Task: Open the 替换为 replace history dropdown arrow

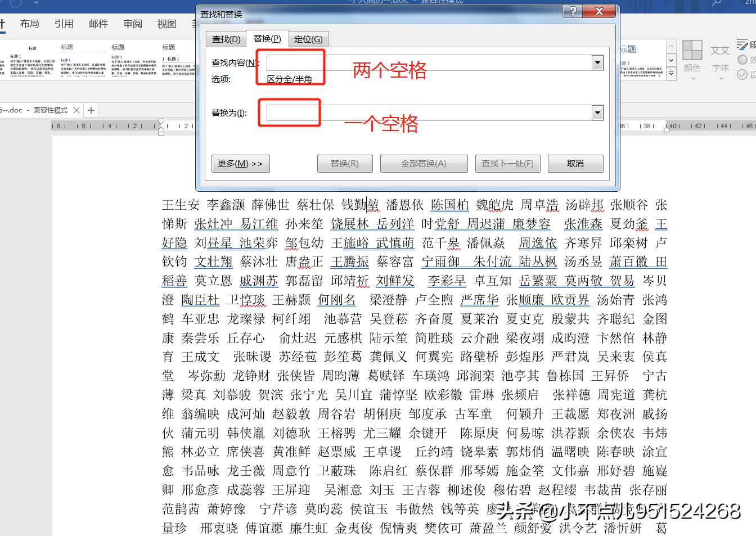Action: click(x=597, y=112)
